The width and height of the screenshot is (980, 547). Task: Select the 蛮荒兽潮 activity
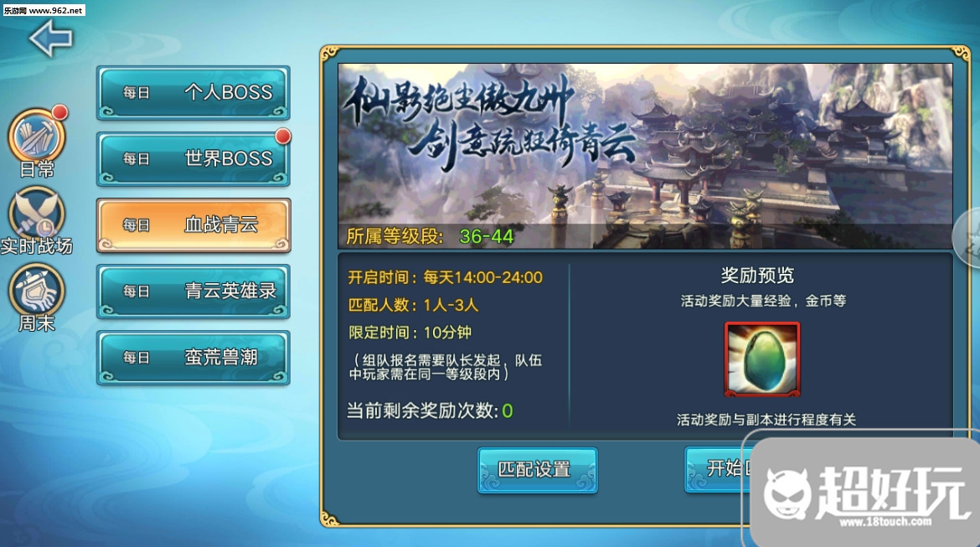click(193, 358)
